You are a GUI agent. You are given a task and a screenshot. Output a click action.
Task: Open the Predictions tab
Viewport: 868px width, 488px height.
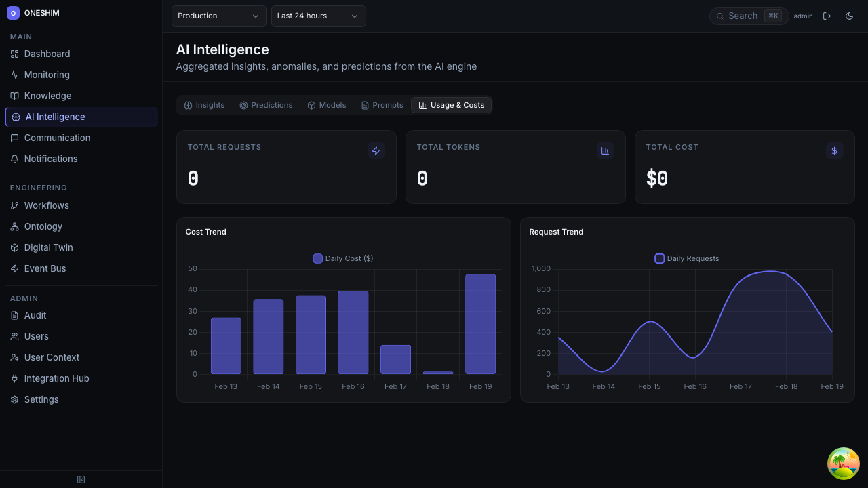point(266,105)
